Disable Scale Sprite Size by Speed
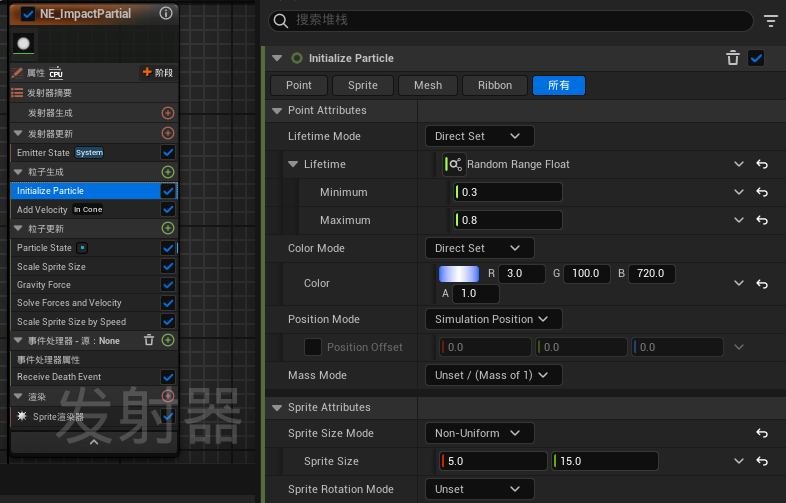The width and height of the screenshot is (786, 503). tap(168, 321)
